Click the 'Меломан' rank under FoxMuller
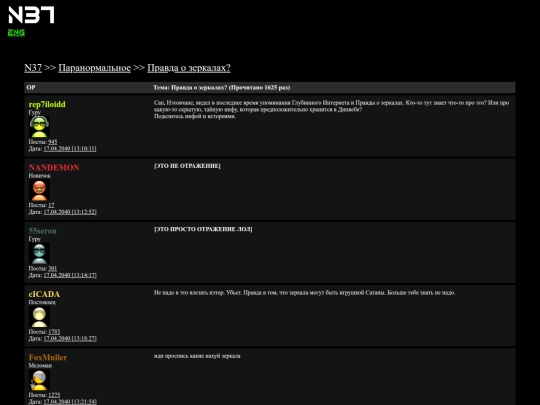This screenshot has width=540, height=405. click(40, 366)
